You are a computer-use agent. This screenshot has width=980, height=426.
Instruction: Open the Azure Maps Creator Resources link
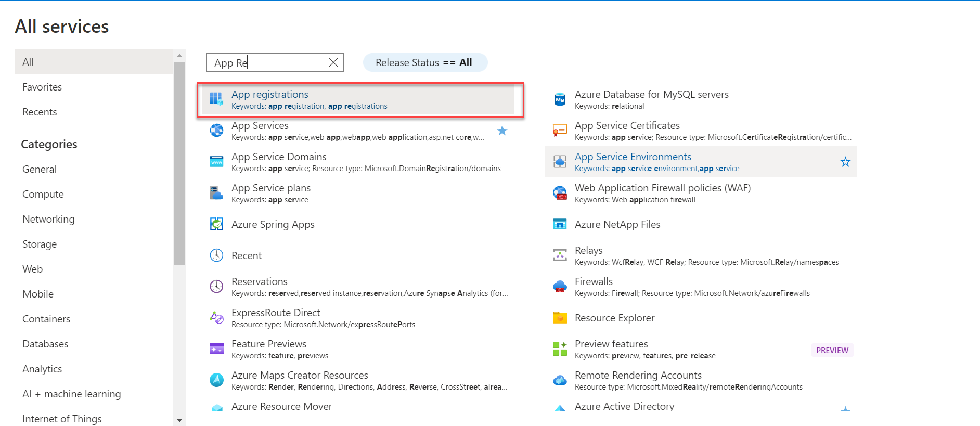pyautogui.click(x=300, y=375)
